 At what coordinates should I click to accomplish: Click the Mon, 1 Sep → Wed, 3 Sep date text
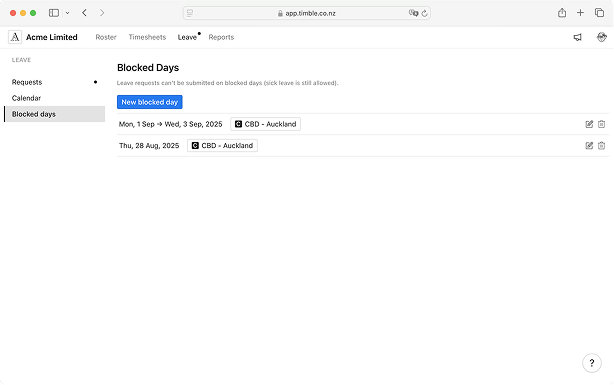coord(170,124)
